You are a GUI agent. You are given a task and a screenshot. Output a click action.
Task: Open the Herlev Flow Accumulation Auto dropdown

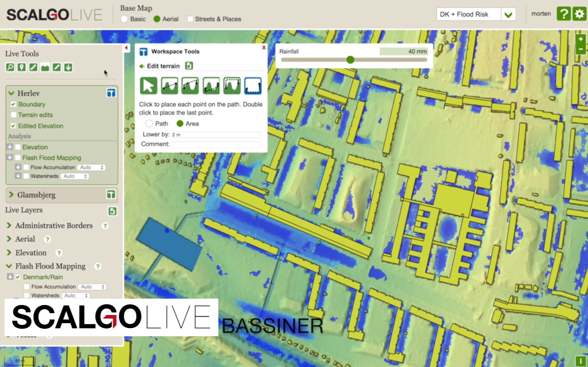[92, 168]
